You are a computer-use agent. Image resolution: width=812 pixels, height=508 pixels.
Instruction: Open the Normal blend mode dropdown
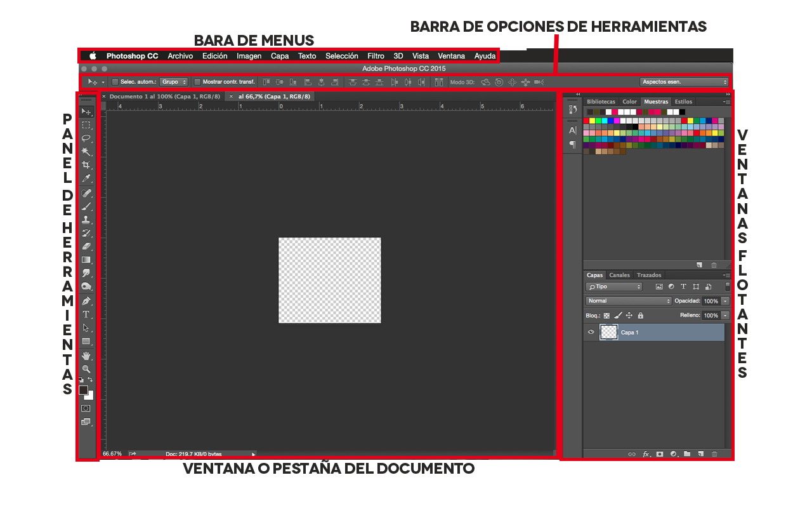click(629, 301)
